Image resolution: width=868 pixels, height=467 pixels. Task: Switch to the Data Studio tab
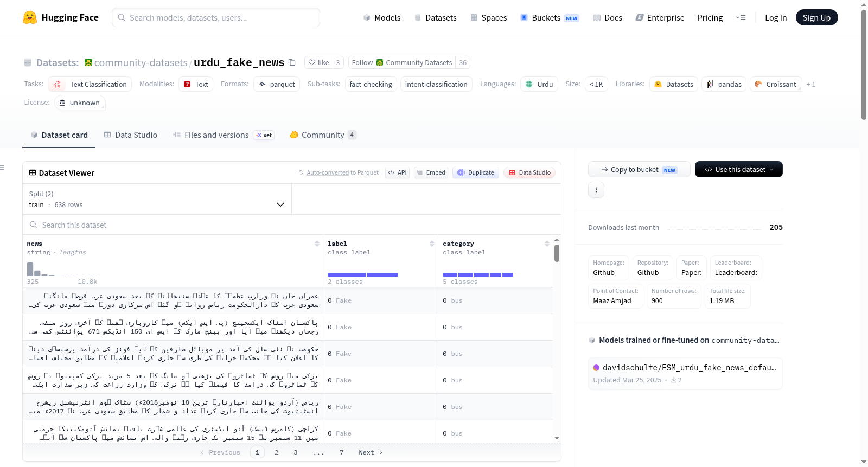[x=130, y=135]
